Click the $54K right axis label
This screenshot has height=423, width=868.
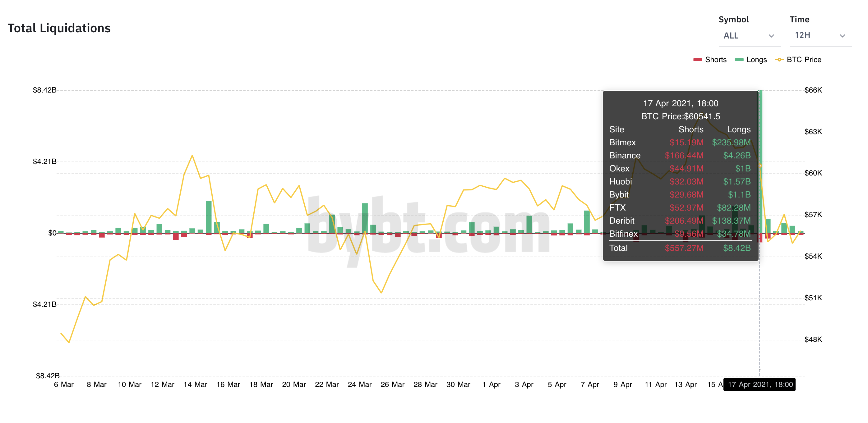(813, 257)
